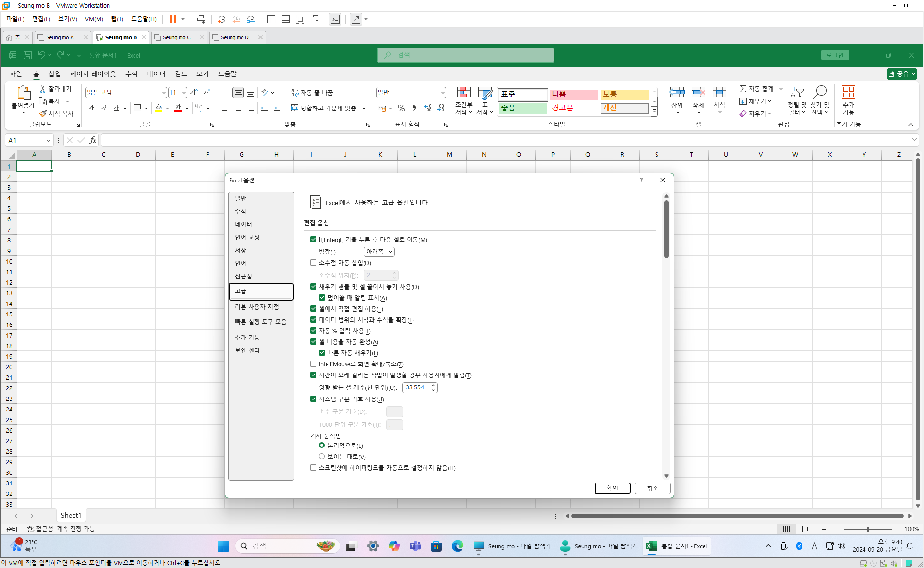Select 보이는 대로 cursor movement radio

coord(322,456)
